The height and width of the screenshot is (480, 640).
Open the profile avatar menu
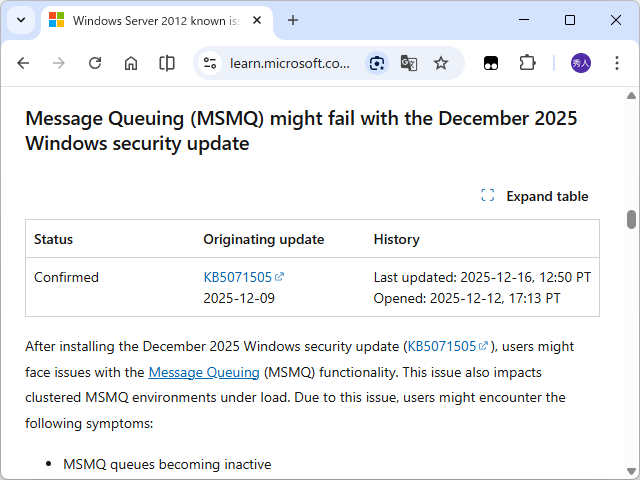581,63
